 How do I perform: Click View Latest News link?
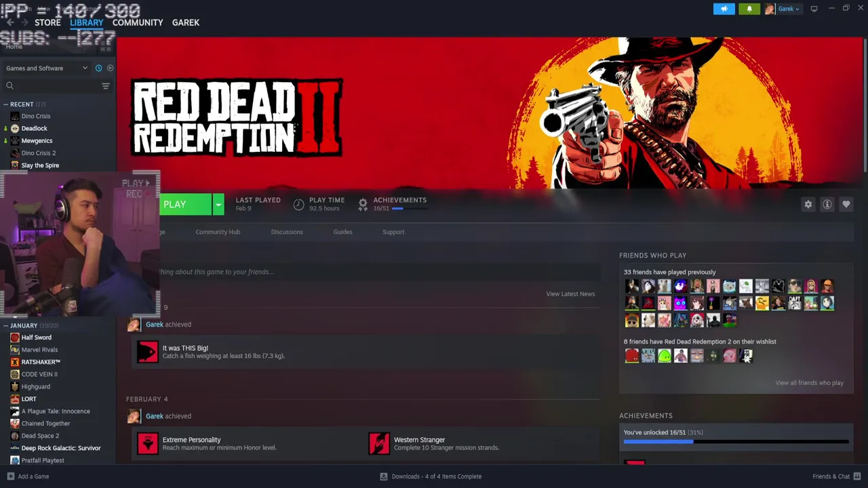(x=570, y=293)
